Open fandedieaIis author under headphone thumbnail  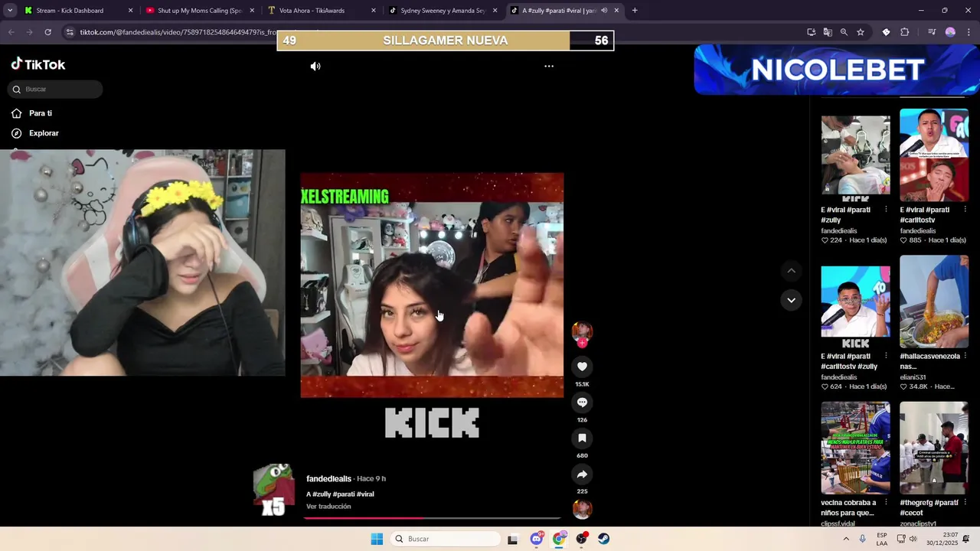839,230
